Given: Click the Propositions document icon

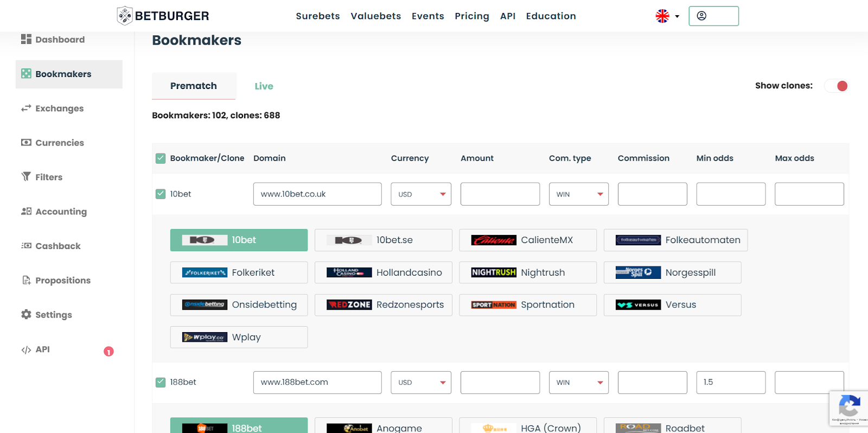Looking at the screenshot, I should tap(26, 280).
